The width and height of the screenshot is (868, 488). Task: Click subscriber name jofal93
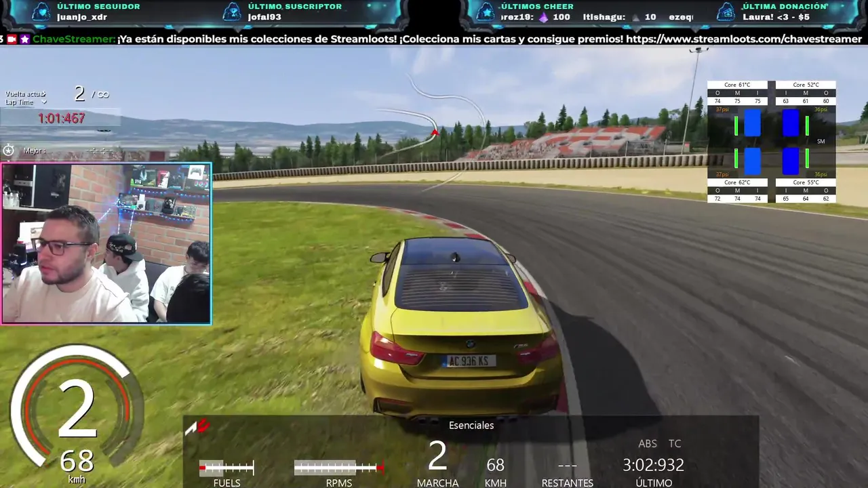coord(264,17)
